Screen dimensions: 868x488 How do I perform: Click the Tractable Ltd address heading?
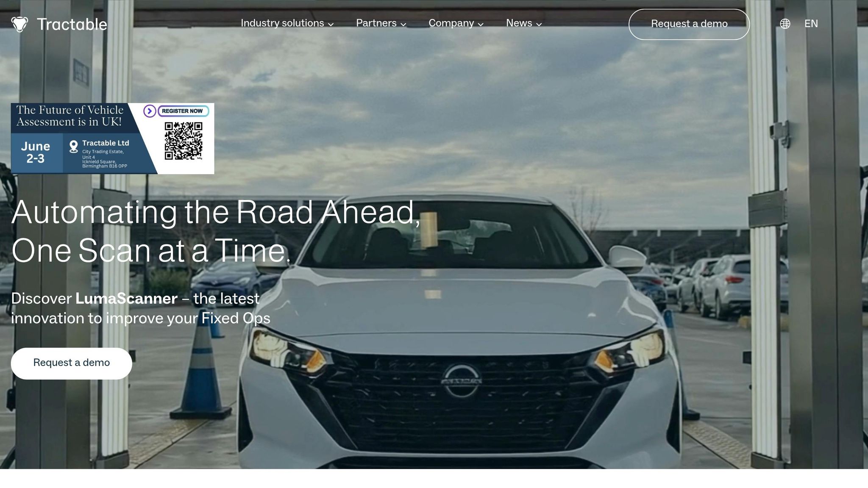click(106, 143)
